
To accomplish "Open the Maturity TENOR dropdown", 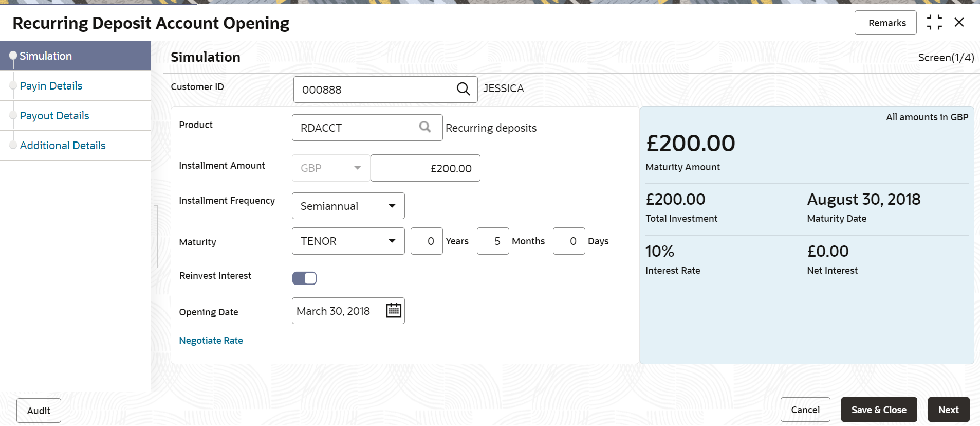I will [x=348, y=241].
